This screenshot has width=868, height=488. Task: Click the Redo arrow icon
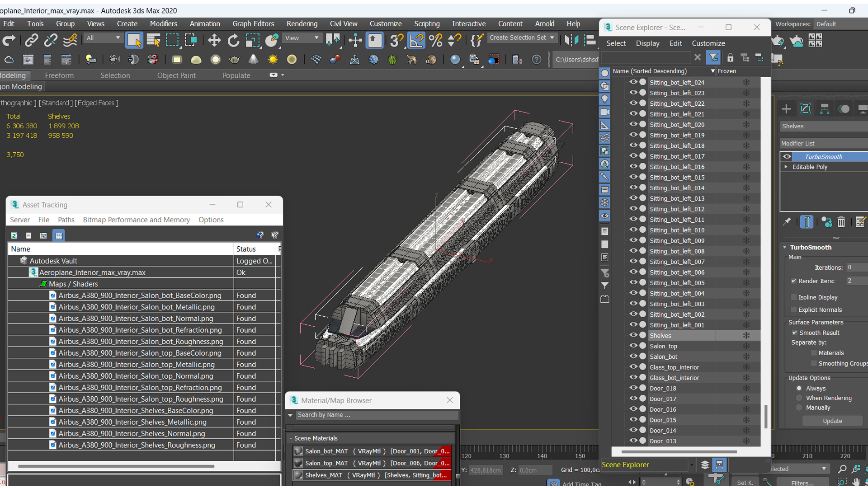point(9,40)
